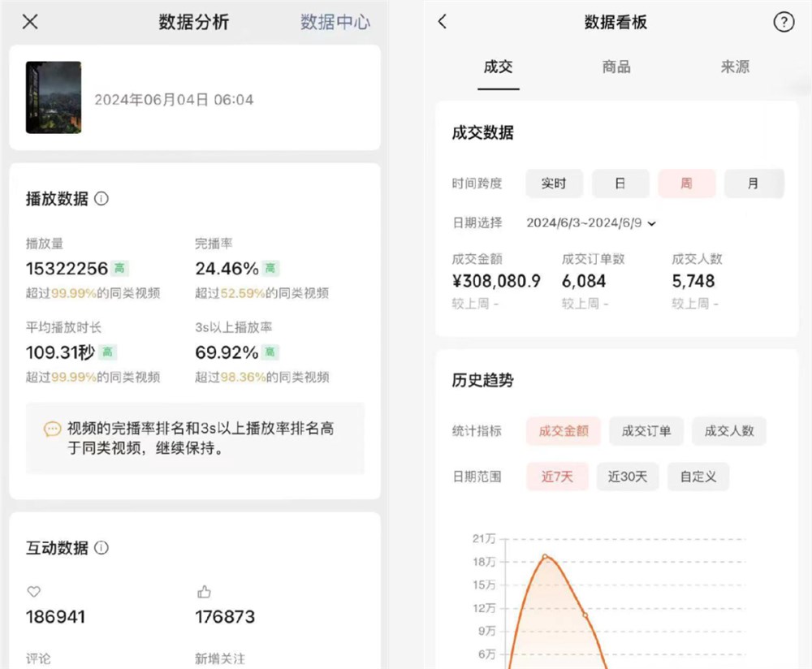The image size is (812, 669).
Task: Choose 自定义 date range
Action: [698, 477]
